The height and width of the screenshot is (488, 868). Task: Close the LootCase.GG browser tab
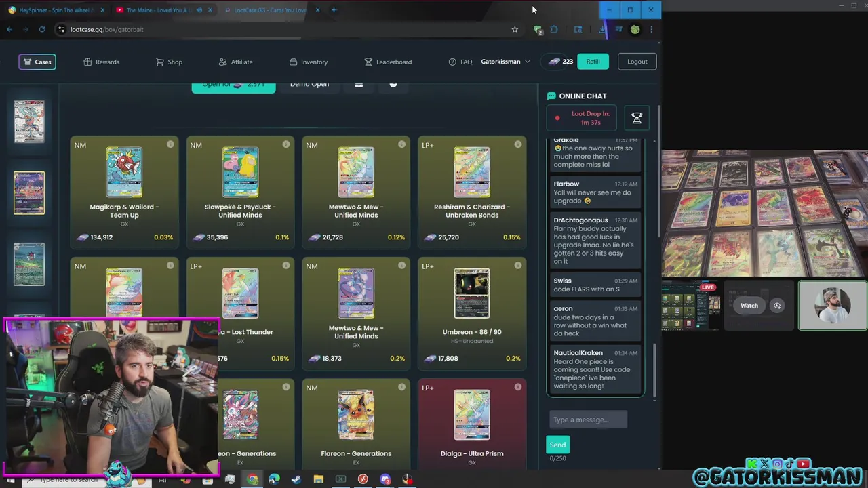pyautogui.click(x=317, y=10)
